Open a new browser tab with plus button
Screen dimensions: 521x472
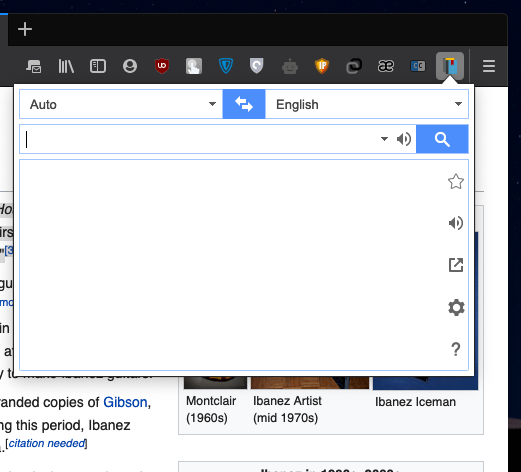(x=25, y=29)
